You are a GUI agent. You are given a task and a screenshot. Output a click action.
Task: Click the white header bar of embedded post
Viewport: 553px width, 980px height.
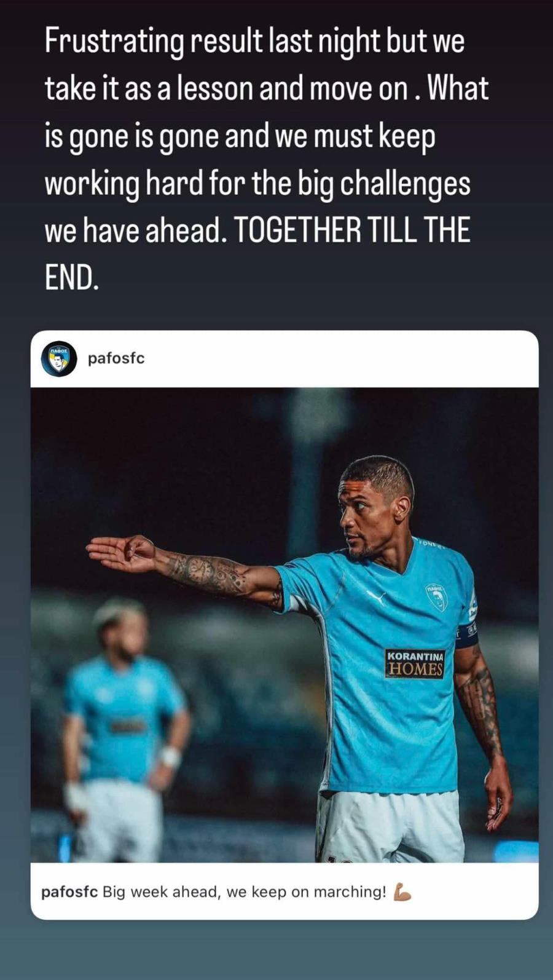(x=284, y=359)
